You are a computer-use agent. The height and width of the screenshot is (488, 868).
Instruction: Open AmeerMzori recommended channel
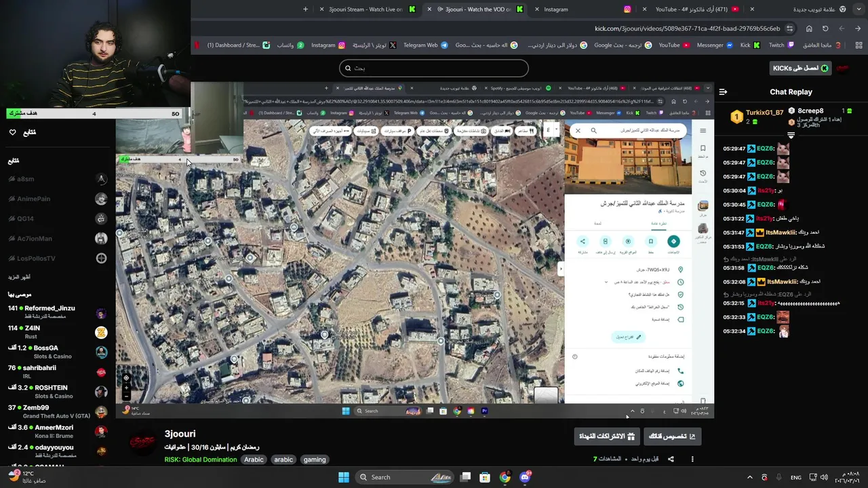[x=58, y=431]
